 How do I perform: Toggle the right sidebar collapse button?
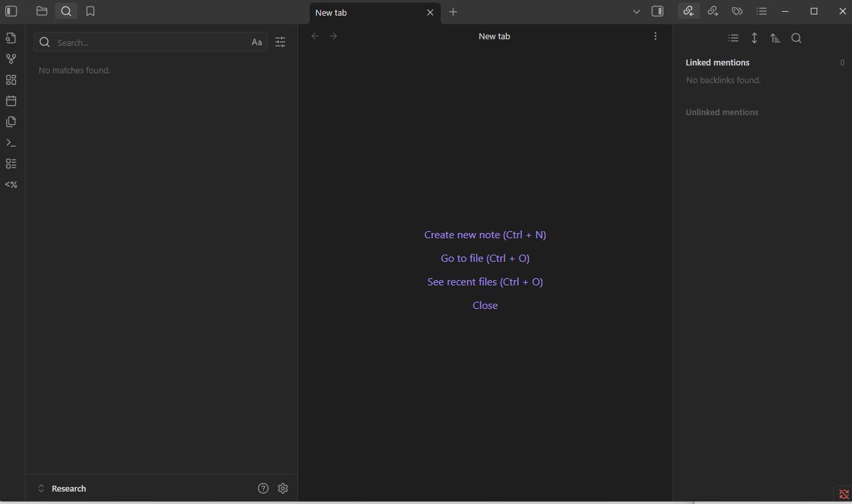pyautogui.click(x=658, y=11)
